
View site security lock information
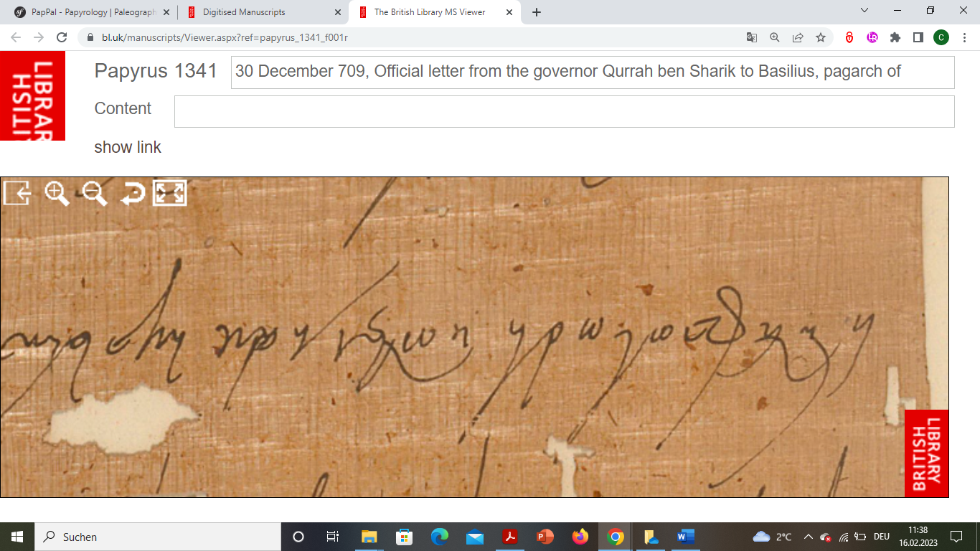click(x=90, y=37)
